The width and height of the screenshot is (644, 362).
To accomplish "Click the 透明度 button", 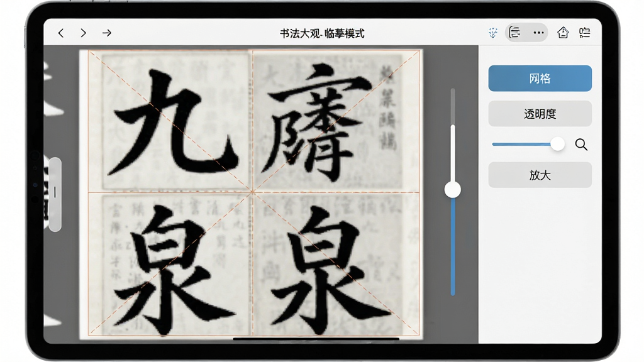I will click(540, 114).
